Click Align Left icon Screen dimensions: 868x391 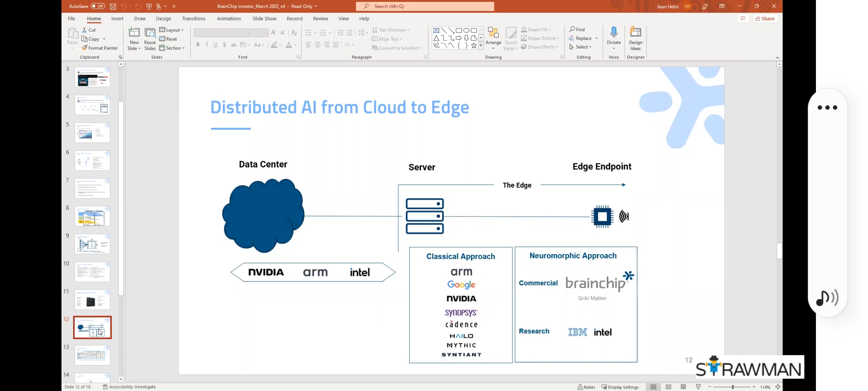click(309, 45)
